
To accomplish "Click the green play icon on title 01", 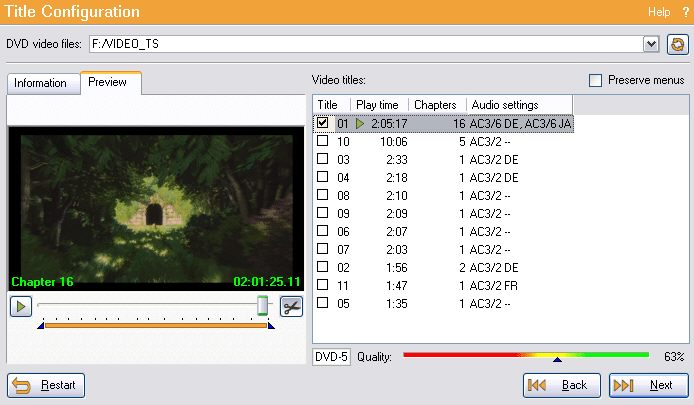I will [x=360, y=123].
